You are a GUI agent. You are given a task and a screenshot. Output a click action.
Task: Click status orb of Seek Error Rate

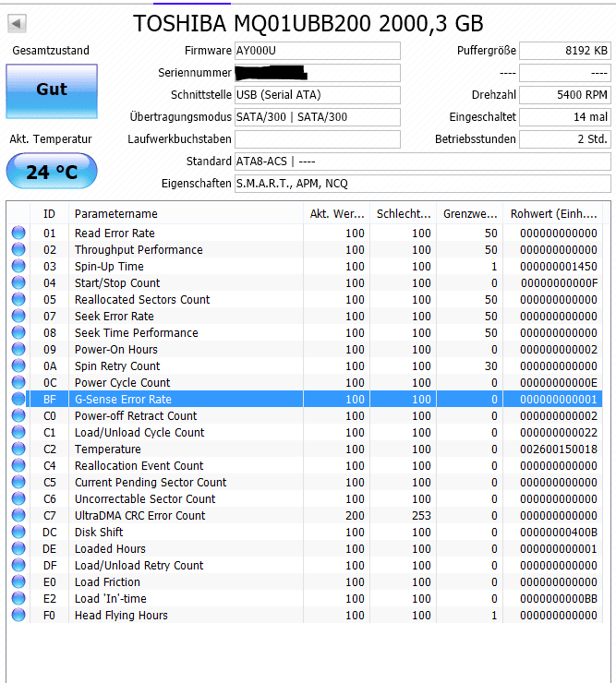(x=18, y=316)
